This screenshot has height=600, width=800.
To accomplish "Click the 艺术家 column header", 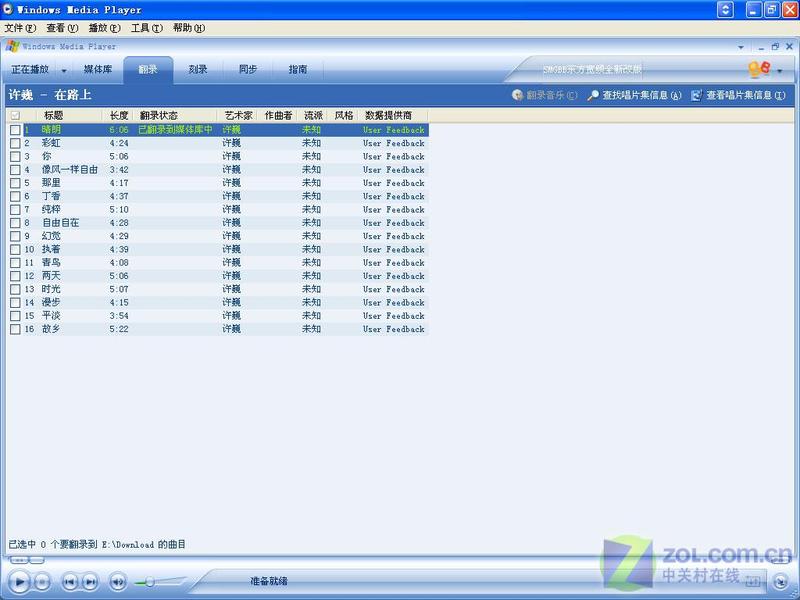I will point(238,115).
